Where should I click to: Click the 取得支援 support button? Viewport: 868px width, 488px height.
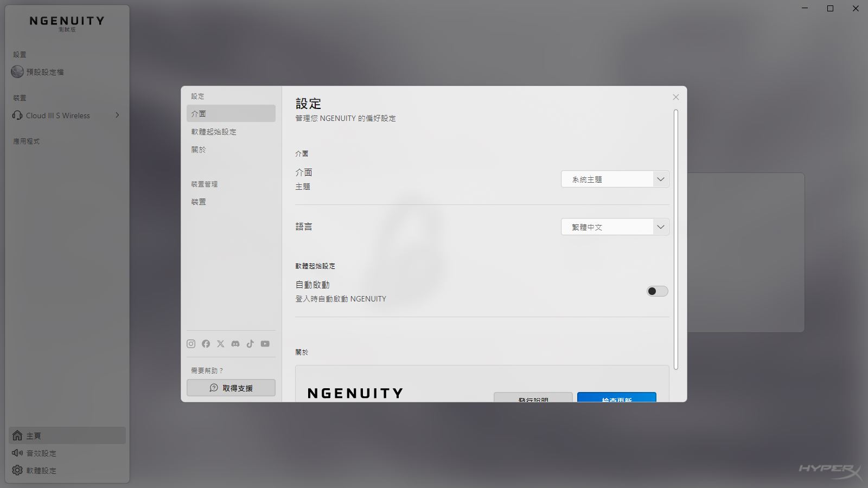[x=231, y=388]
